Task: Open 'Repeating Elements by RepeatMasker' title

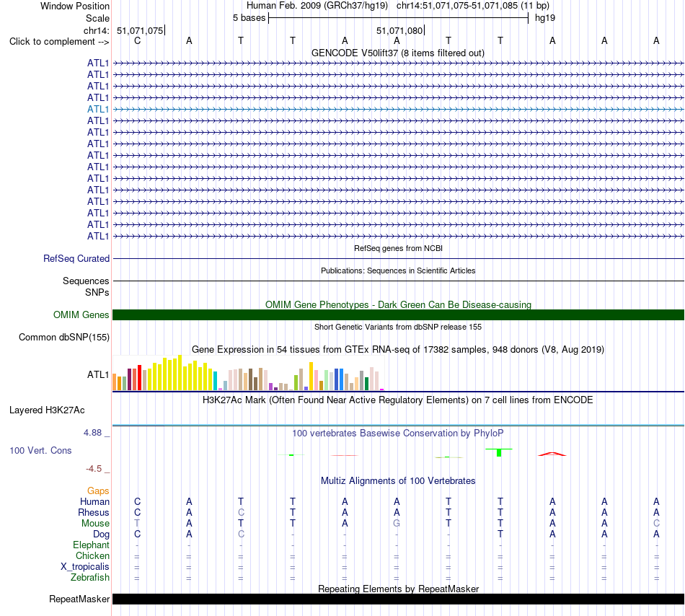Action: pyautogui.click(x=399, y=589)
